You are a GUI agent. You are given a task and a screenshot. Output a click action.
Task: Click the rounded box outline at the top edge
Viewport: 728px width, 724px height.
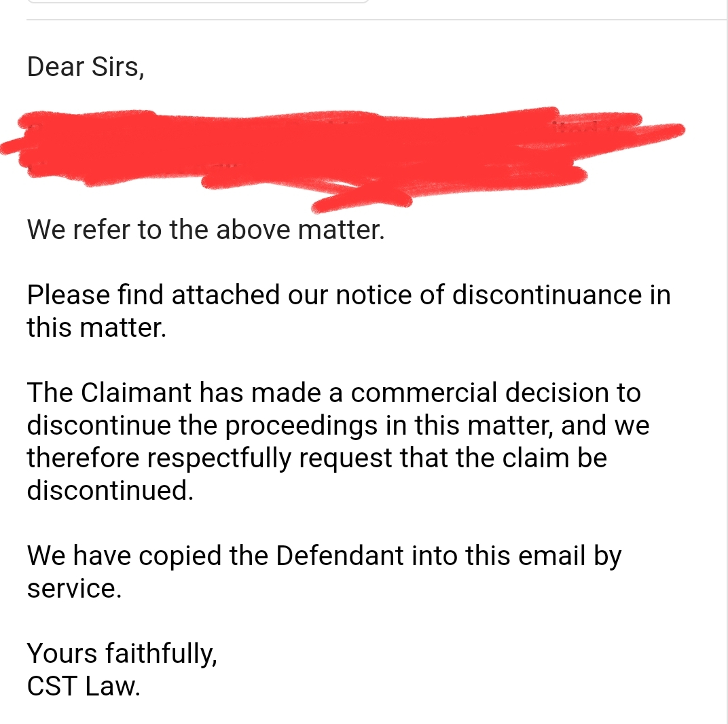198,1
